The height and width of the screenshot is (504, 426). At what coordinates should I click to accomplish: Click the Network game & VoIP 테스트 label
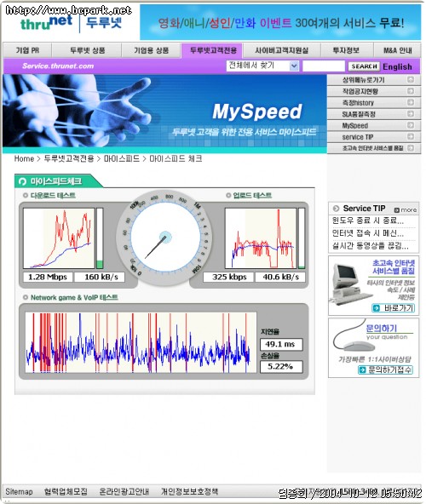(74, 297)
